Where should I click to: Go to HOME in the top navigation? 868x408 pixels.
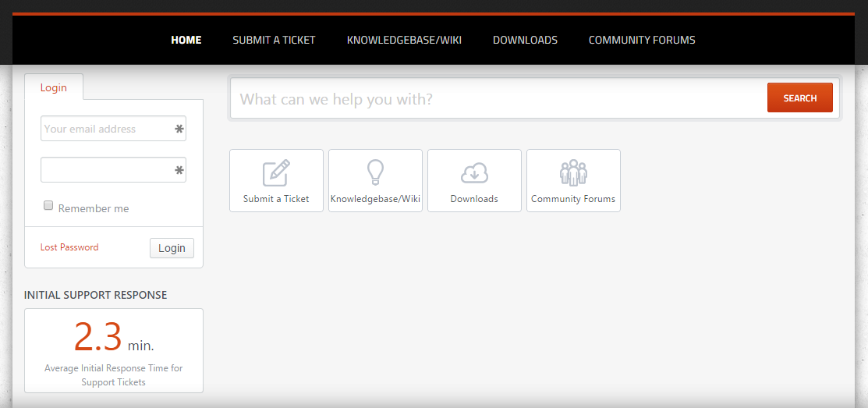click(186, 40)
